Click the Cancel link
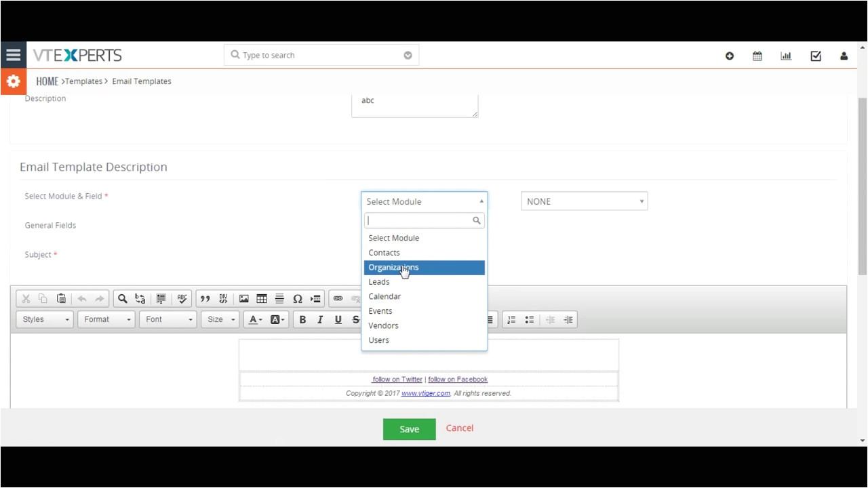The image size is (868, 488). [460, 428]
